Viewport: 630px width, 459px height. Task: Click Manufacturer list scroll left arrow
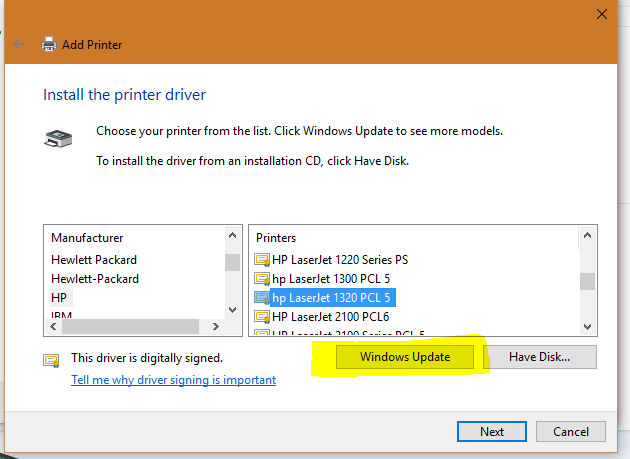(x=53, y=326)
